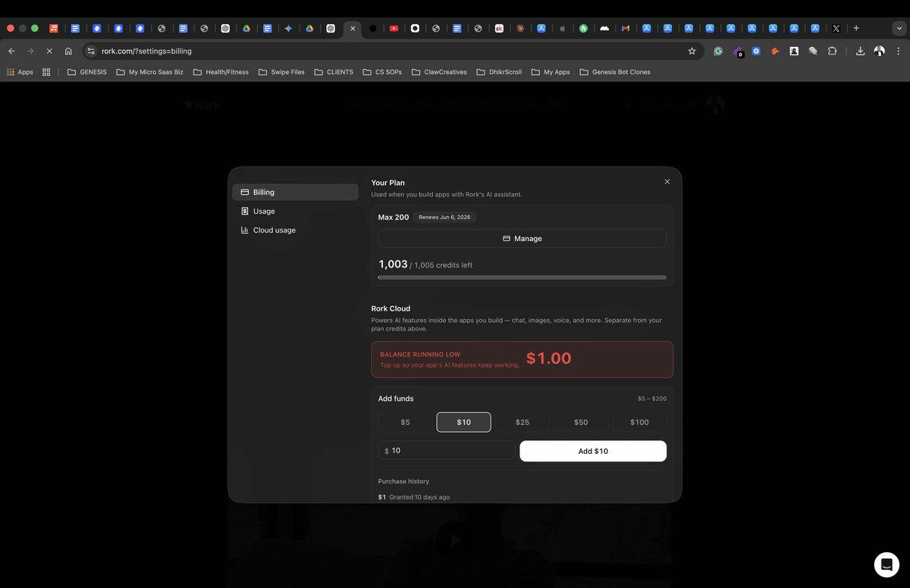Select the $5 funds amount
This screenshot has height=588, width=910.
[x=406, y=422]
